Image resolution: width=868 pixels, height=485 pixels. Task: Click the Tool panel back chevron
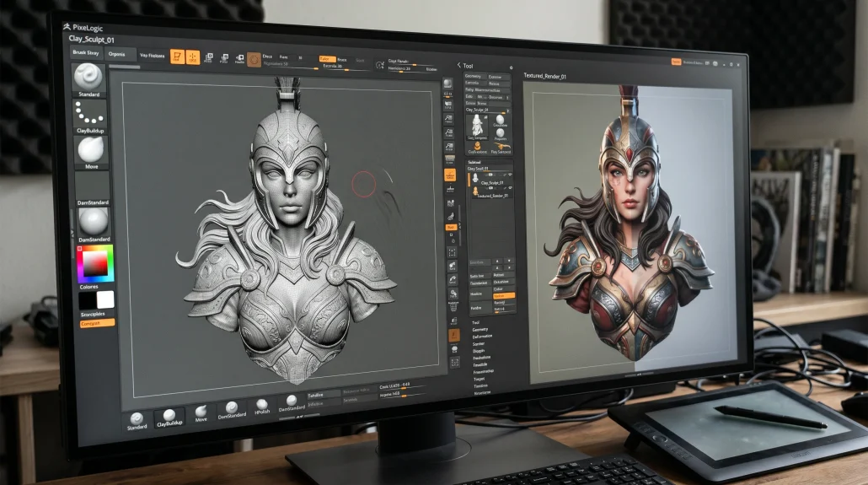click(459, 66)
